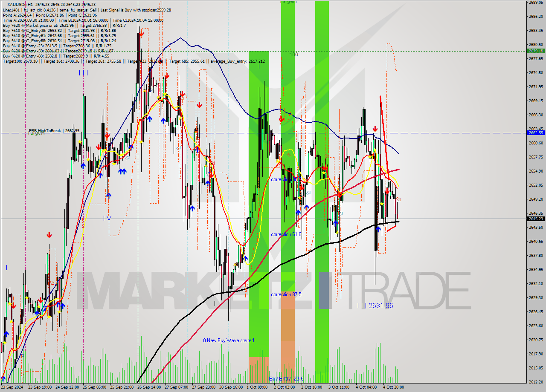Click the 'Buy %20 @ Entry -88: 2582.8' line
The width and height of the screenshot is (546, 392).
55,56
